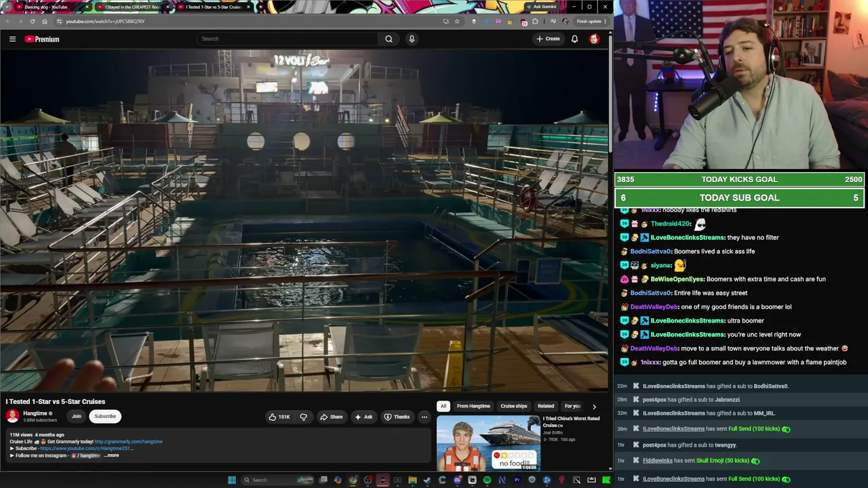Subscribe to the Hangtime channel
The width and height of the screenshot is (868, 488).
(105, 416)
